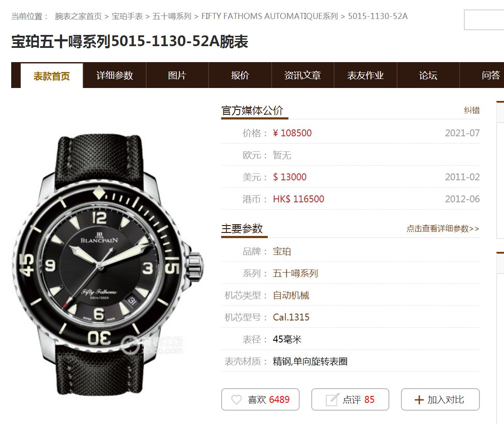Open the 详细参数 tab
Image resolution: width=504 pixels, height=424 pixels.
(x=114, y=75)
